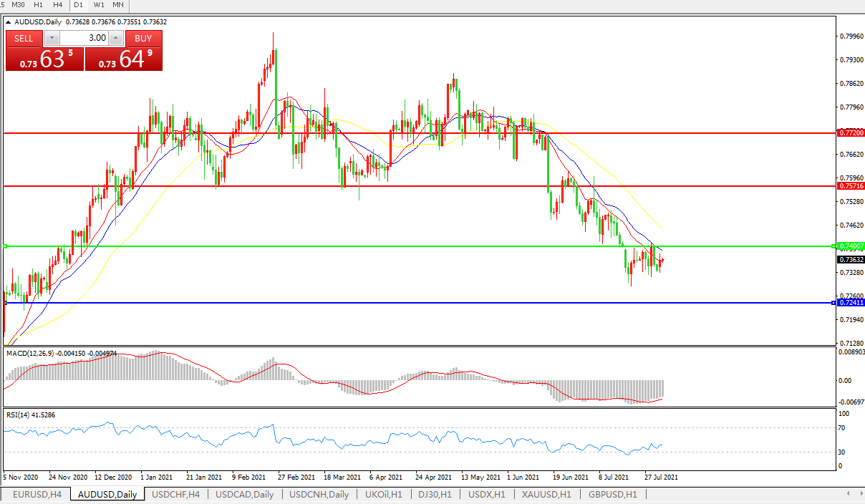Click the blue 0.72411 price level label
The image size is (865, 504).
[851, 303]
